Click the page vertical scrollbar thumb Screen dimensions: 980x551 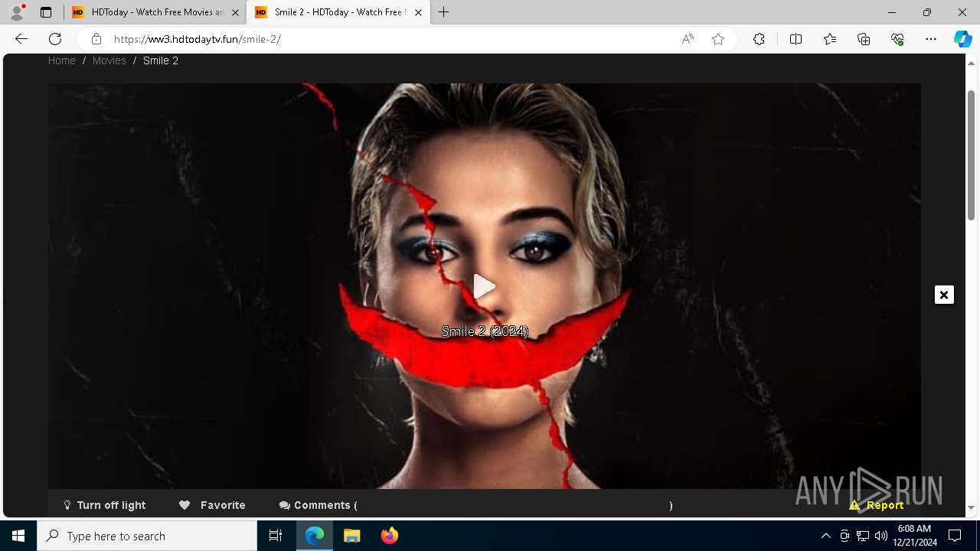(x=972, y=155)
